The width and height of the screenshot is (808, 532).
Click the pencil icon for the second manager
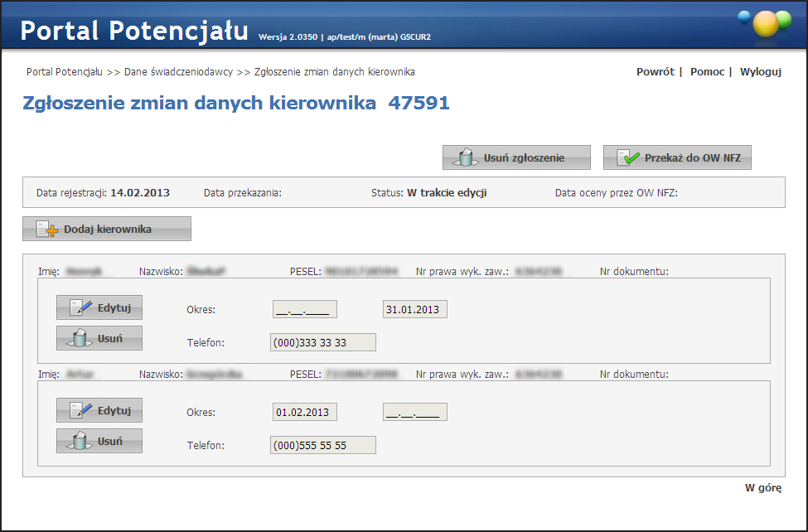(x=81, y=410)
